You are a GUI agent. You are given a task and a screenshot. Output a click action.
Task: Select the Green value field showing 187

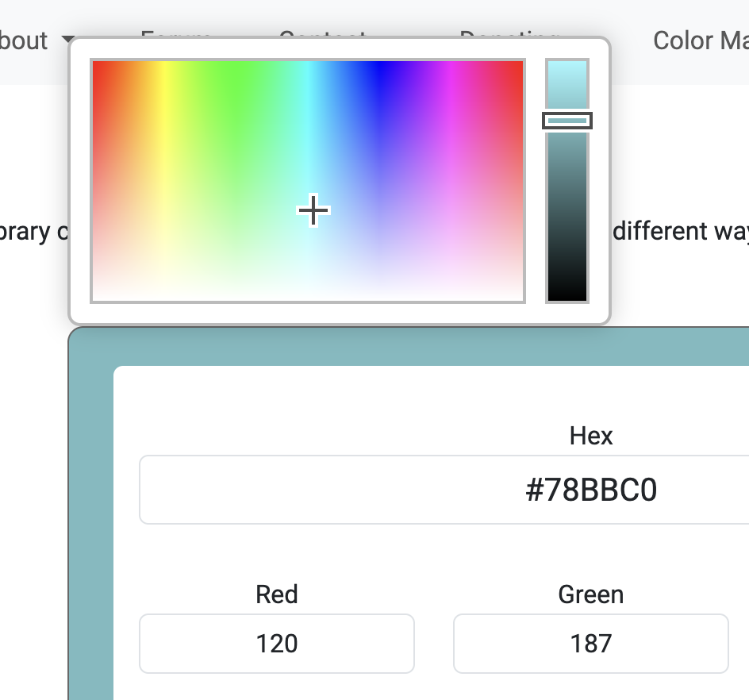(591, 644)
